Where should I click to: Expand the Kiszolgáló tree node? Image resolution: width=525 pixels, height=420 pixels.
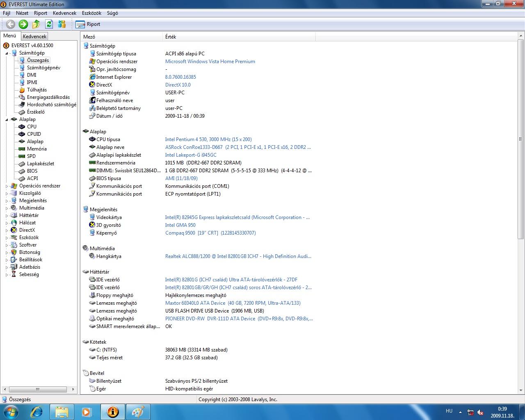(7, 194)
